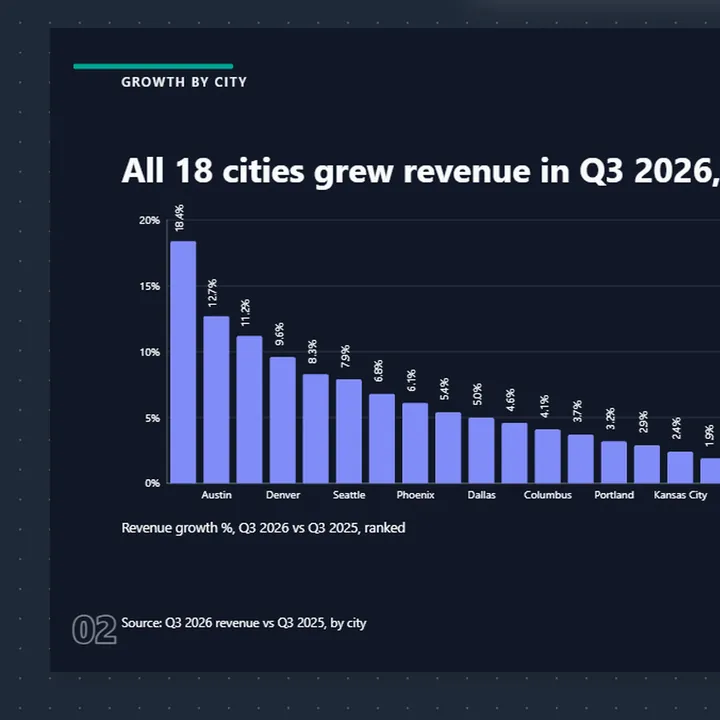The image size is (720, 720).
Task: Select the 5.4% data label
Action: tap(444, 389)
